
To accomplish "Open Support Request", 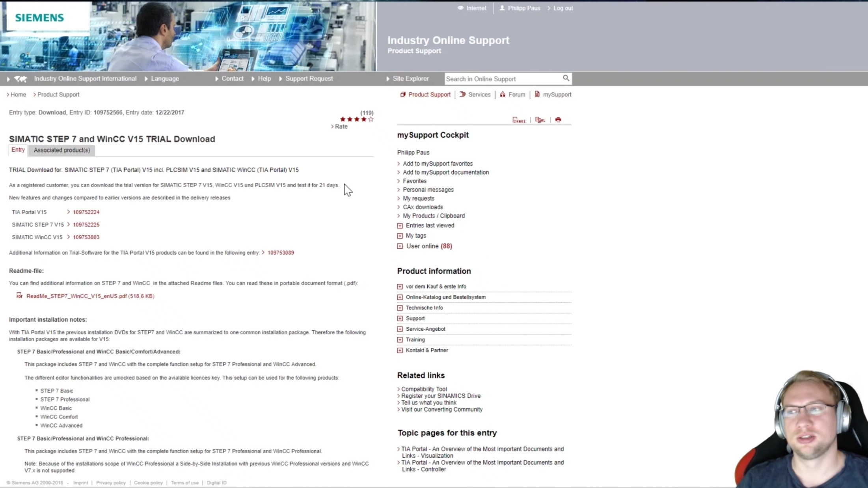I will [x=309, y=78].
